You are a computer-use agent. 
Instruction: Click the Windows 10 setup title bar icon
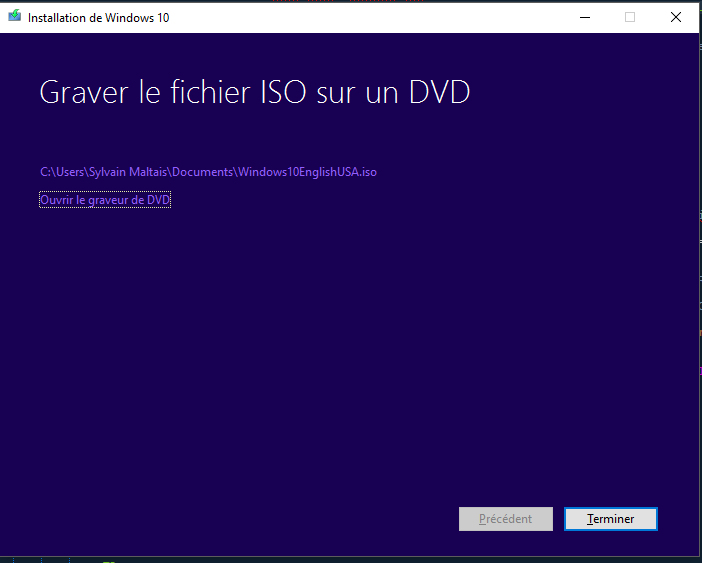click(14, 16)
